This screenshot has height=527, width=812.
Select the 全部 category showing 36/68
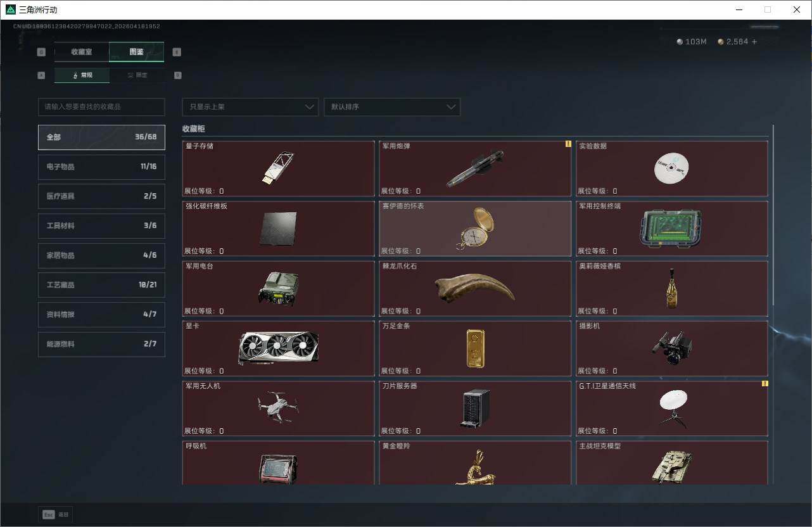(x=101, y=137)
